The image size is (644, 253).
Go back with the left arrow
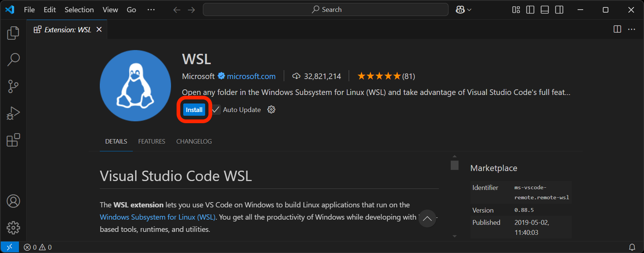pyautogui.click(x=177, y=10)
